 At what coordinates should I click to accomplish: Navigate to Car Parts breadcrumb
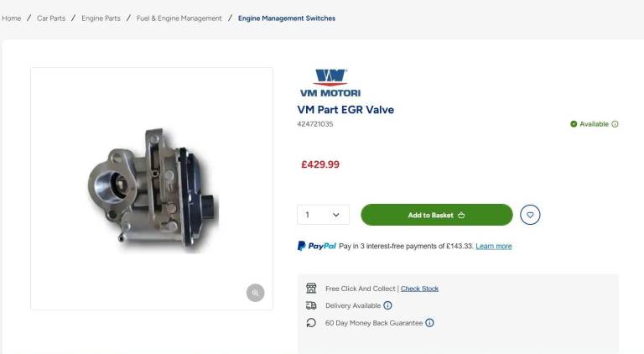pos(51,18)
